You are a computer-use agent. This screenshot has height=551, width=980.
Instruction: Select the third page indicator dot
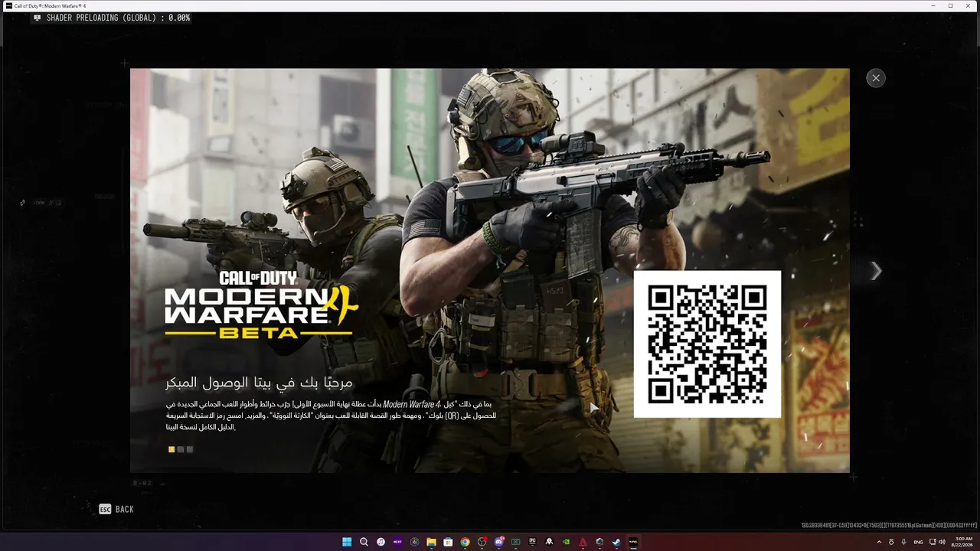point(190,449)
